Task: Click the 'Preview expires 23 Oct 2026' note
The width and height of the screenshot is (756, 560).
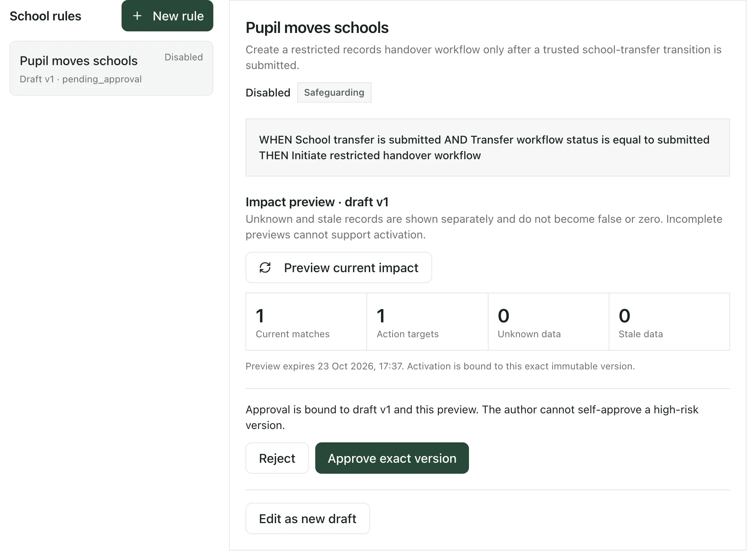Action: pos(440,366)
